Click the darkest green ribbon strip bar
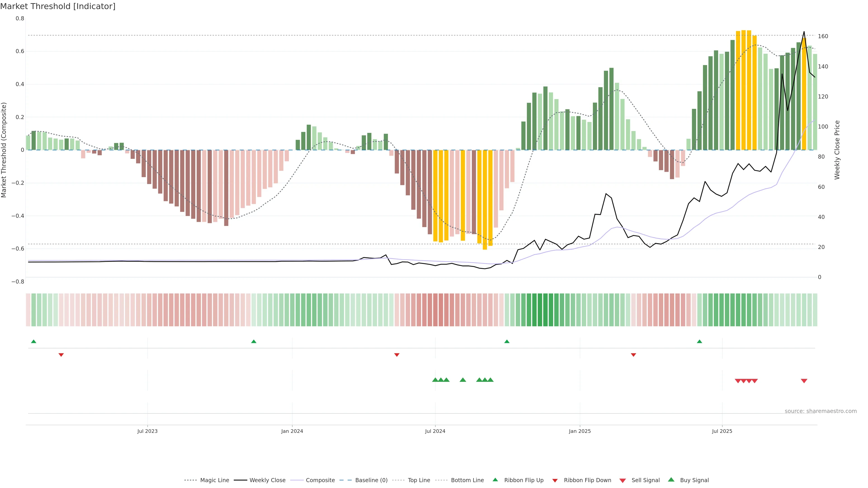868x488 pixels. 540,310
